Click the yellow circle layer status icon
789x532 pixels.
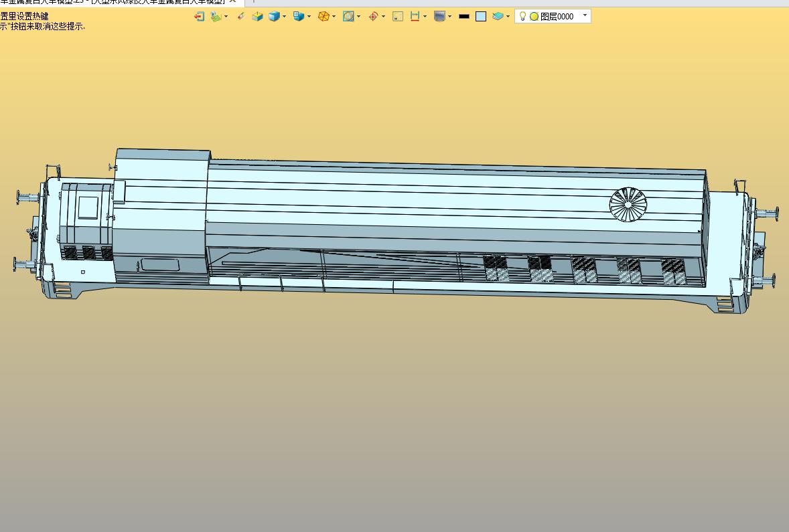tap(534, 17)
